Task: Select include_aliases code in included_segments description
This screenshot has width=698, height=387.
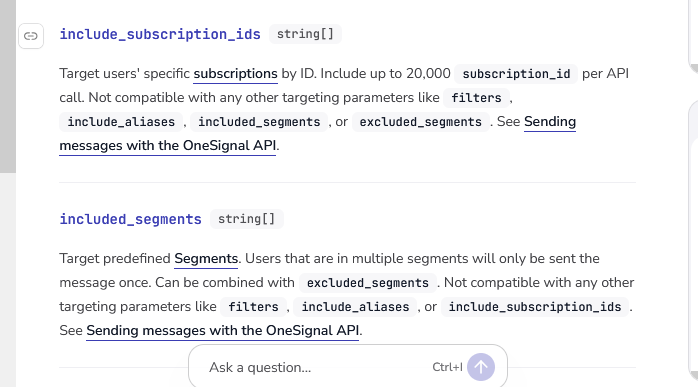Action: pos(355,307)
